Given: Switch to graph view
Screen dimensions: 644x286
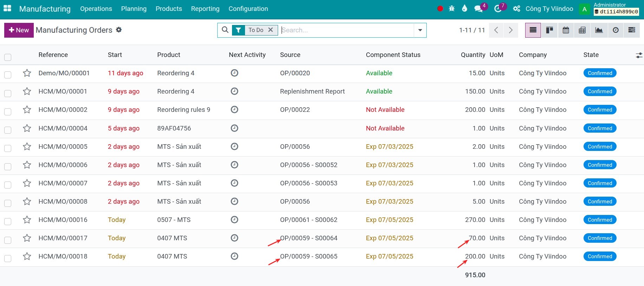Looking at the screenshot, I should click(x=599, y=30).
